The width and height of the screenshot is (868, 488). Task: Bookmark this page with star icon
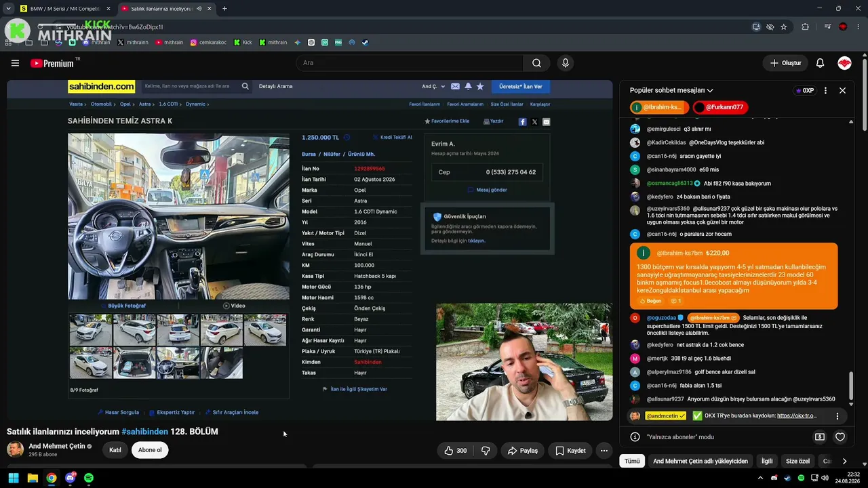pyautogui.click(x=784, y=27)
